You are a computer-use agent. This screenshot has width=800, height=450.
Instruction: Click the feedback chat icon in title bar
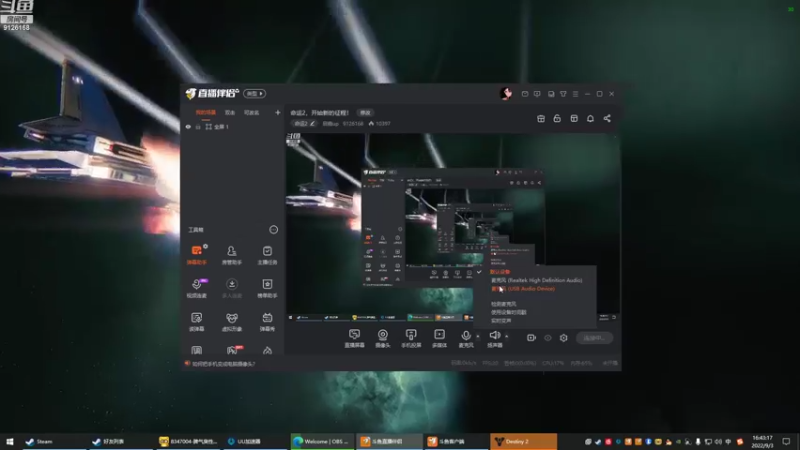537,94
